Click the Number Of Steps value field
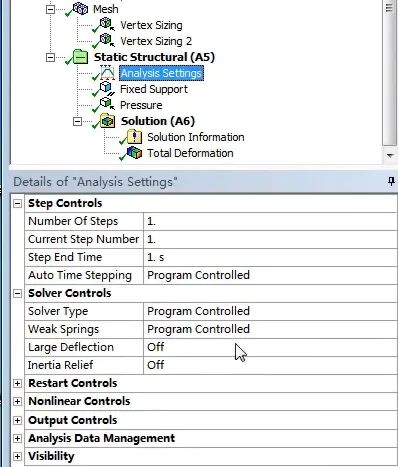Screen dimensions: 398x467 point(270,221)
